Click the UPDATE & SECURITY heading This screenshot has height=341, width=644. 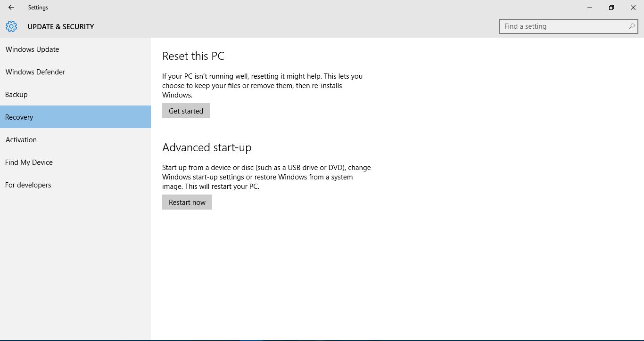[x=61, y=26]
